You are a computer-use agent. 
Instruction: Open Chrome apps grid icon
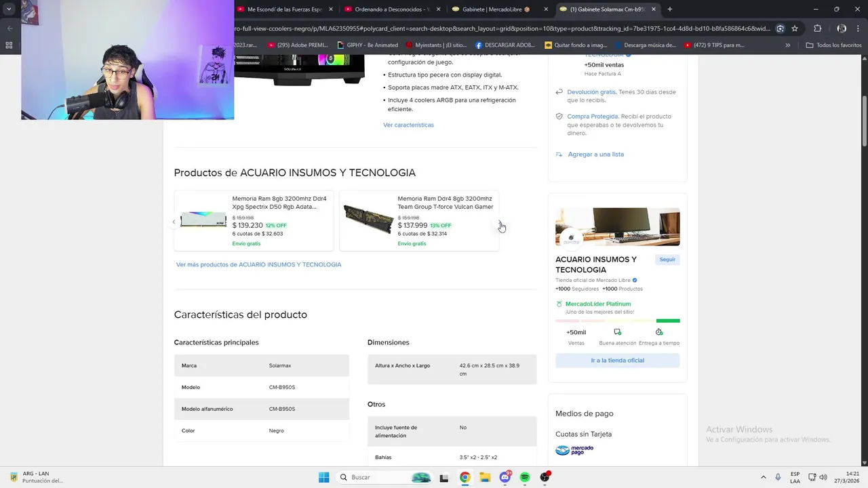click(9, 45)
